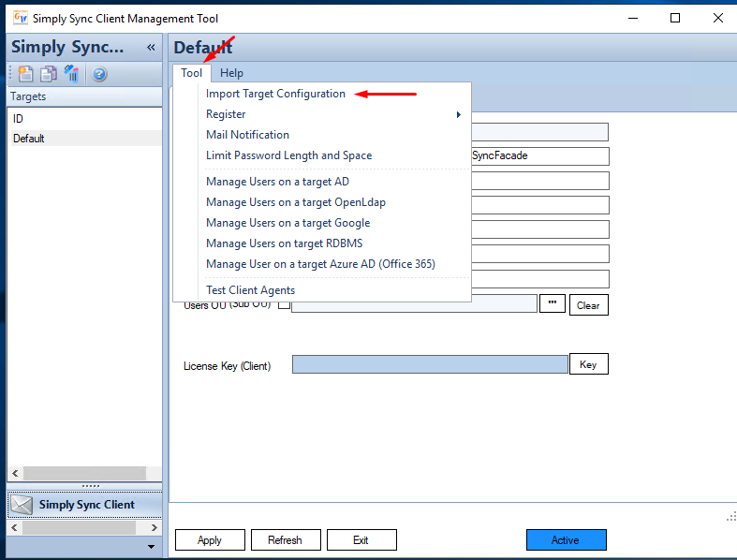The image size is (737, 560).
Task: Click the Key button
Action: coord(588,364)
